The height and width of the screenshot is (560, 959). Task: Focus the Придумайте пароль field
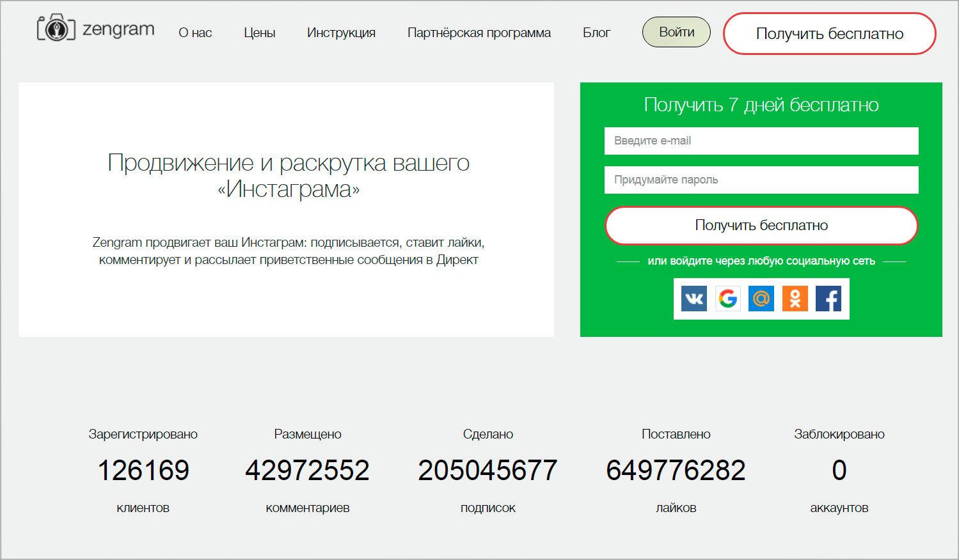[x=761, y=180]
